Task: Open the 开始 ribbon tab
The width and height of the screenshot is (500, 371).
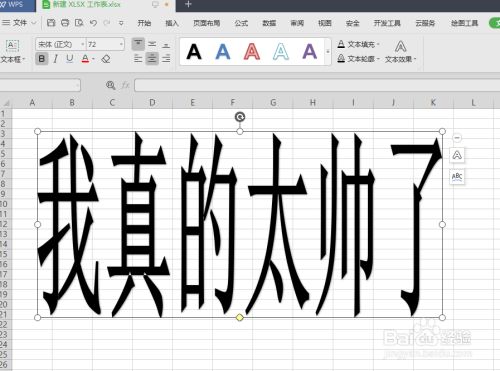Action: (x=144, y=23)
